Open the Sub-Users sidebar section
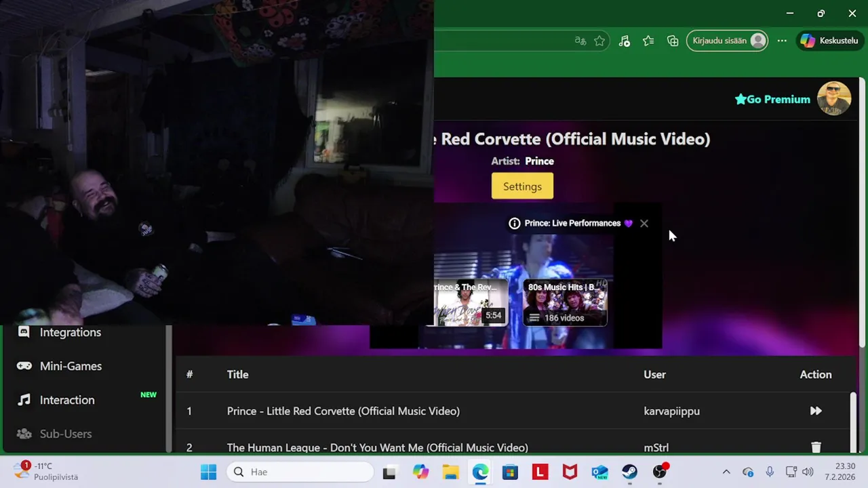 tap(66, 434)
